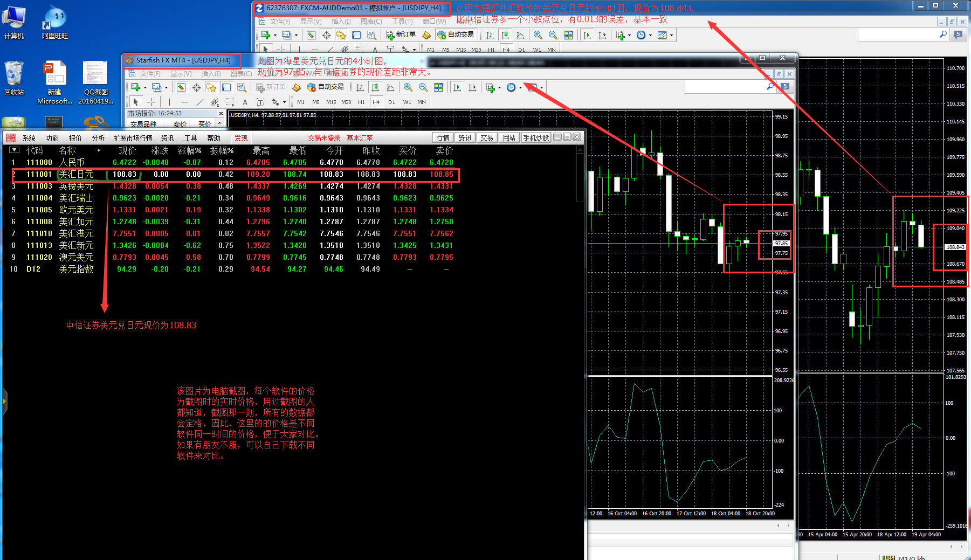Screen dimensions: 971x560
Task: Select Fibonacci retracement tool in Starfish
Action: click(x=230, y=102)
